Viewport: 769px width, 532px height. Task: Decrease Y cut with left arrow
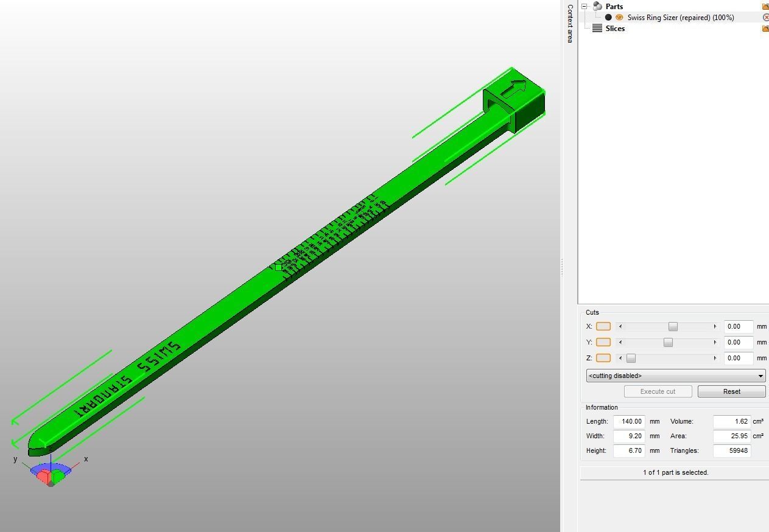[x=620, y=342]
